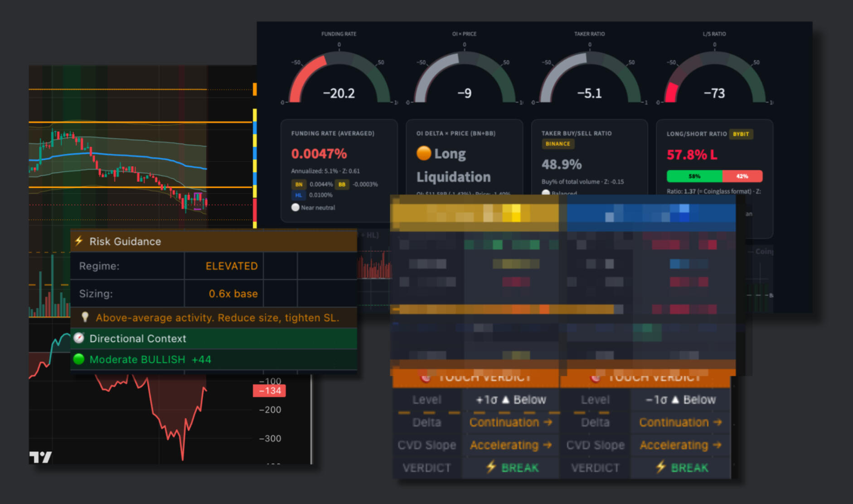Image resolution: width=853 pixels, height=504 pixels.
Task: Click the red 42% short ratio segment
Action: 742,176
